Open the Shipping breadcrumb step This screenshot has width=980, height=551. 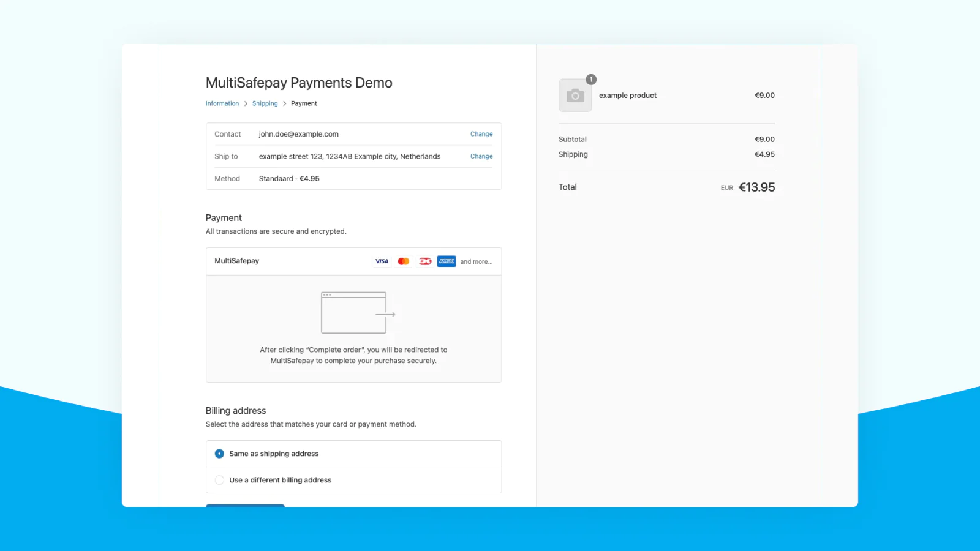(265, 103)
